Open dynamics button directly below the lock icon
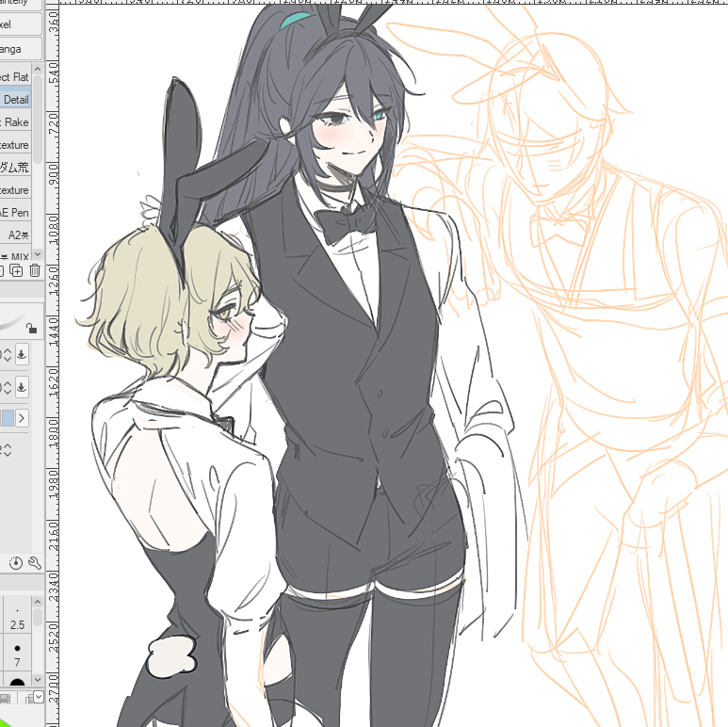 (x=22, y=354)
